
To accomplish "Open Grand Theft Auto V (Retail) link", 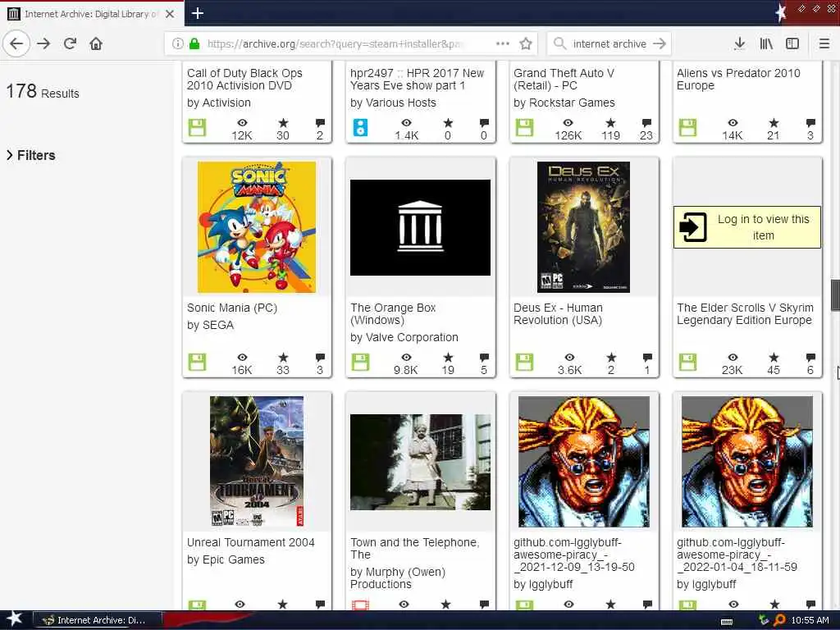I will (x=564, y=80).
